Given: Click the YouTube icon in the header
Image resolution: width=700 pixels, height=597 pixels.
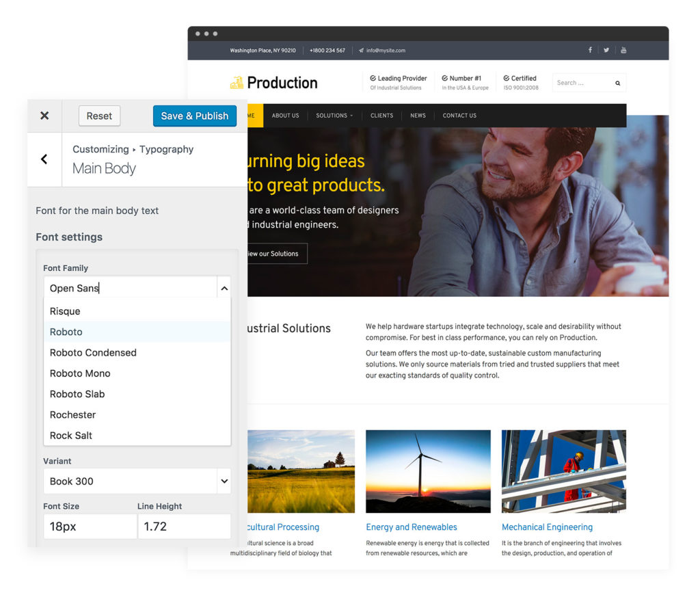Looking at the screenshot, I should point(623,50).
